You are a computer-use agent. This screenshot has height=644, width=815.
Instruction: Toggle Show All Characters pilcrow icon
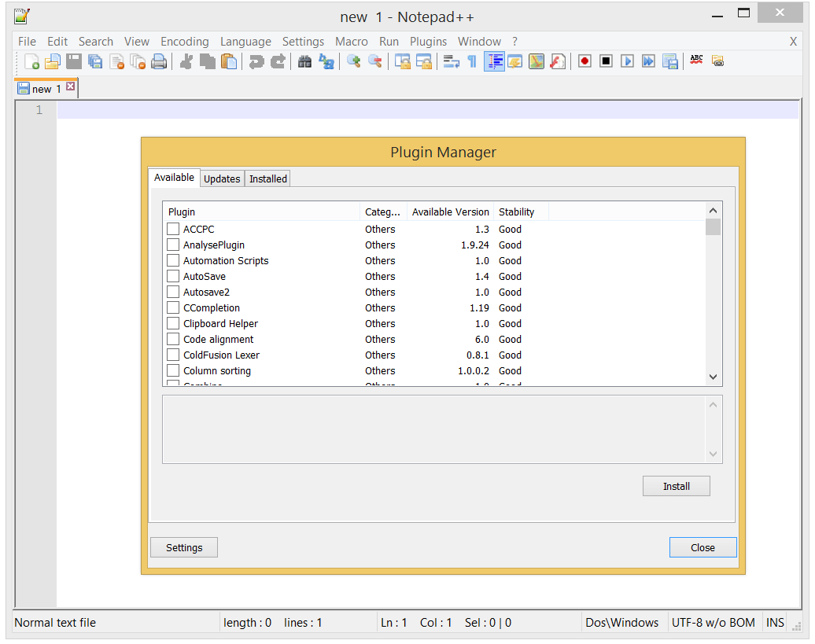[x=472, y=61]
